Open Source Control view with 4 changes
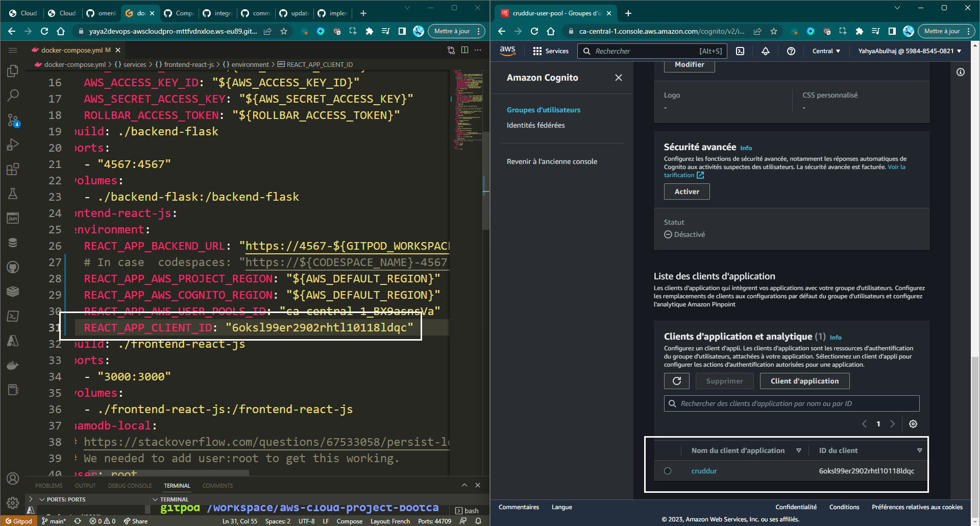Viewport: 980px width, 526px height. click(13, 120)
